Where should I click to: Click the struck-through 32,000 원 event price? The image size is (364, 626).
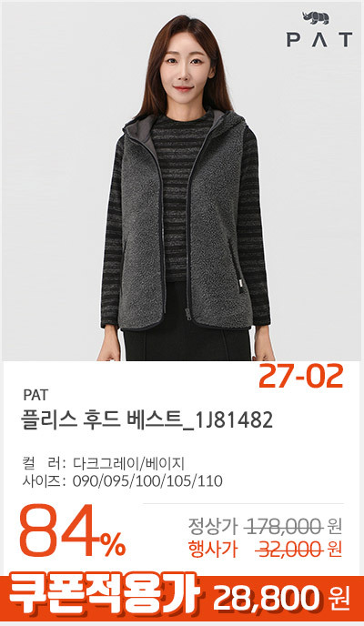click(x=298, y=550)
